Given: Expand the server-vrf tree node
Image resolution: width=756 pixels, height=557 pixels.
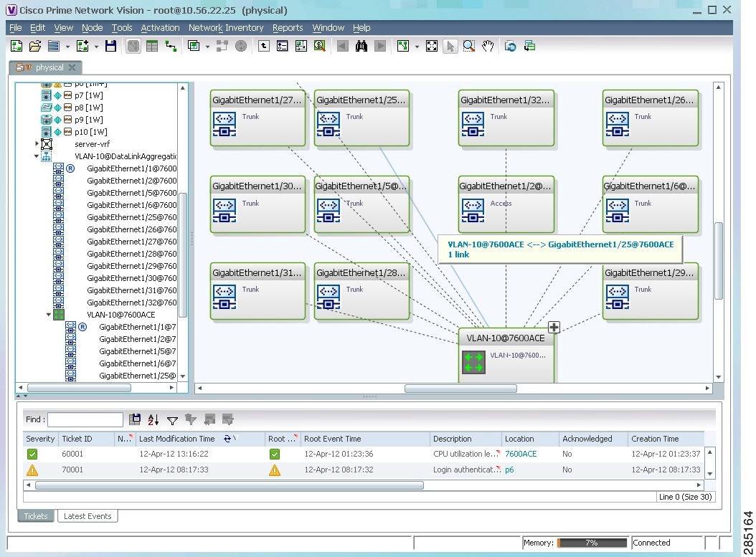Looking at the screenshot, I should coord(37,143).
